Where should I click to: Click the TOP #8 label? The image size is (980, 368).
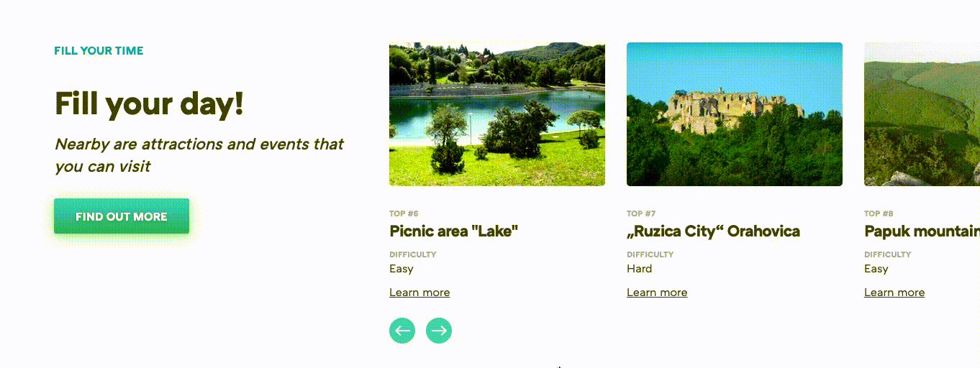tap(879, 213)
